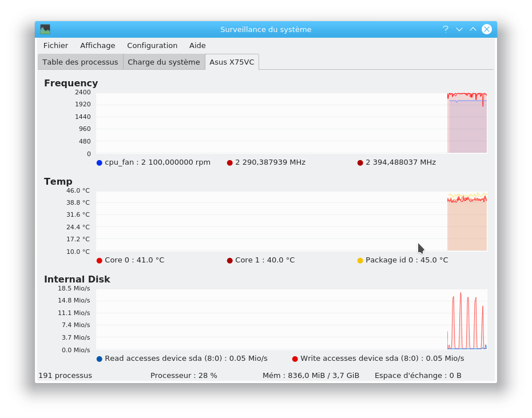532x418 pixels.
Task: Click the yellow Package id 0 legend dot
Action: point(360,261)
